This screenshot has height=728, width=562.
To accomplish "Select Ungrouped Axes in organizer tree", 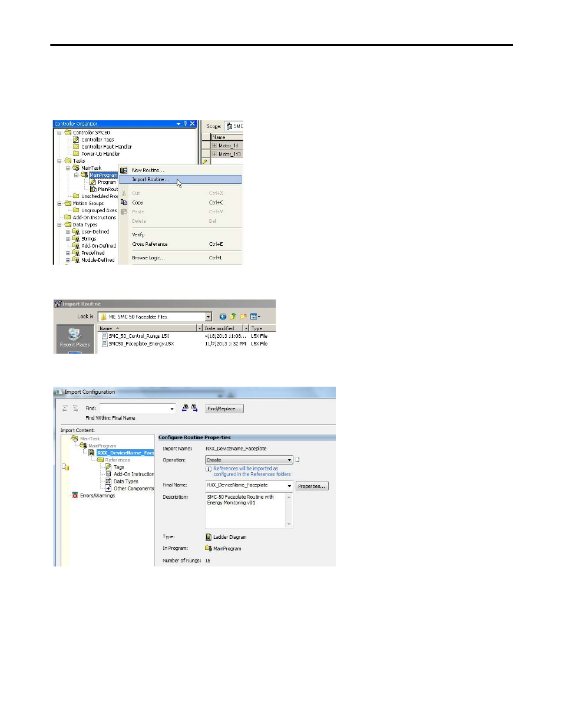I will (x=99, y=210).
